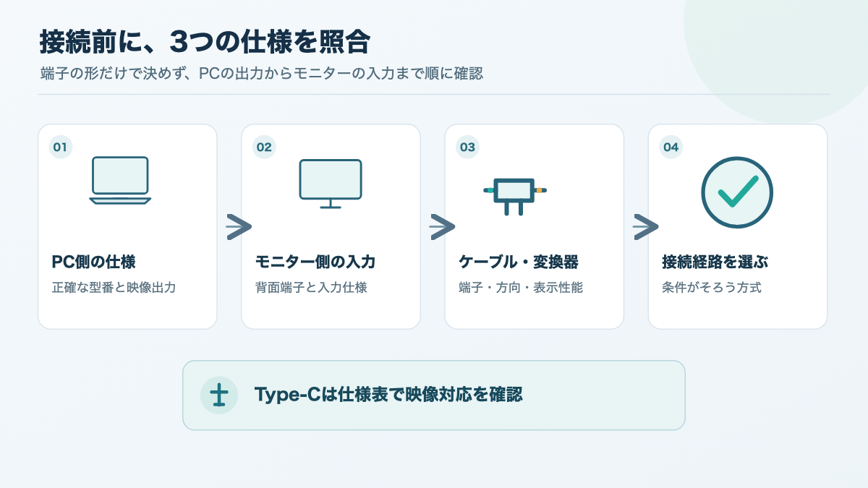The width and height of the screenshot is (868, 488).
Task: Click the heading 'ケーブル・変換器'
Action: click(519, 262)
